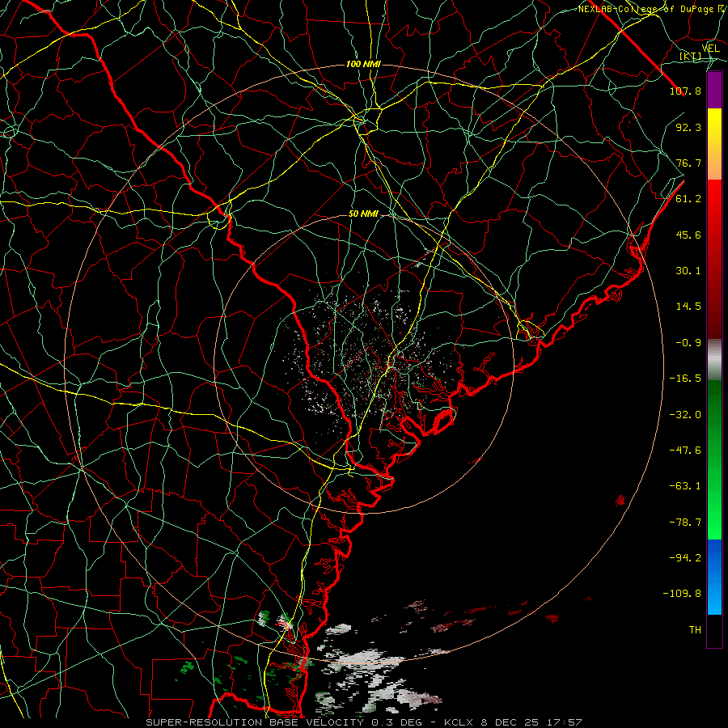Click the -0.9 velocity scale value
This screenshot has width=728, height=728.
(688, 343)
